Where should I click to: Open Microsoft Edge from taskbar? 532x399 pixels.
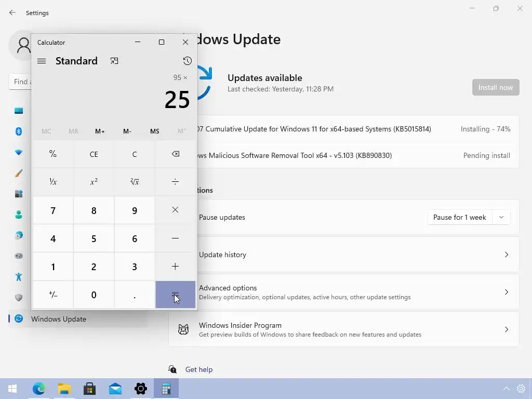pos(38,389)
